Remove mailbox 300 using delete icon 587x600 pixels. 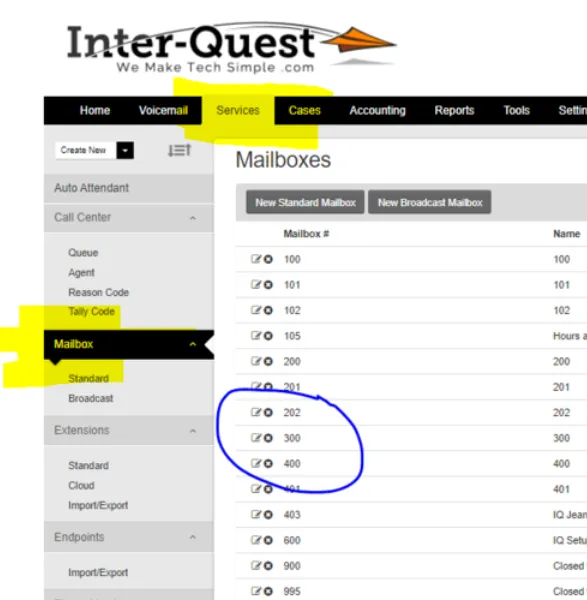(269, 438)
